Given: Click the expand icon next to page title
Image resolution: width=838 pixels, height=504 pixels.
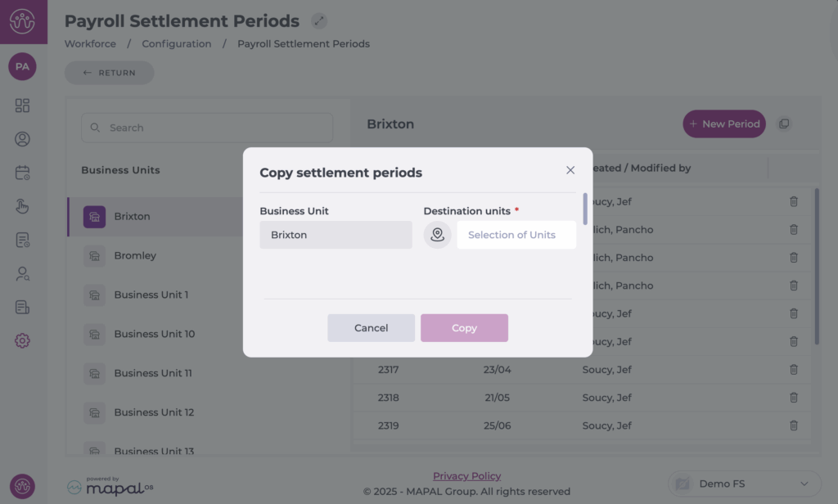Looking at the screenshot, I should (319, 20).
